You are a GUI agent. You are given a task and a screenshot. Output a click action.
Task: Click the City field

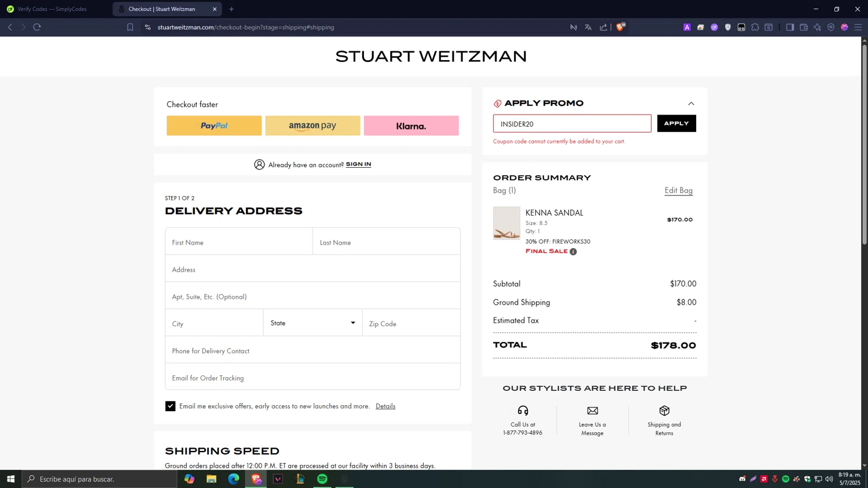214,324
